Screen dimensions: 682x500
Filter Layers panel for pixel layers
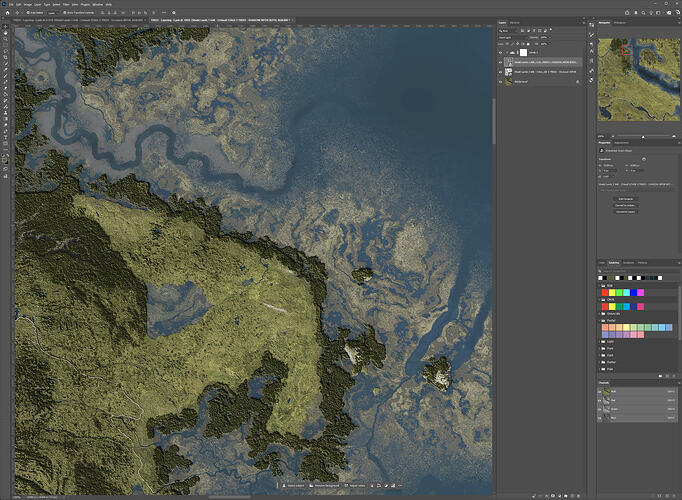coord(524,31)
